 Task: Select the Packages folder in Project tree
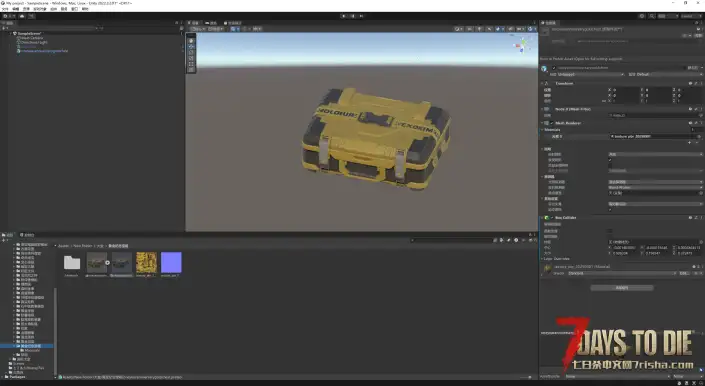tap(15, 377)
